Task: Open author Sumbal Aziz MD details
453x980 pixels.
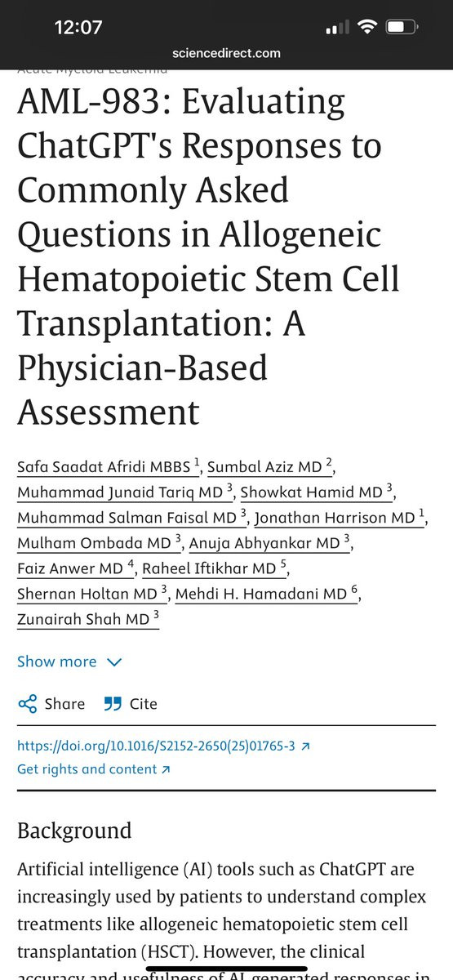Action: click(270, 467)
